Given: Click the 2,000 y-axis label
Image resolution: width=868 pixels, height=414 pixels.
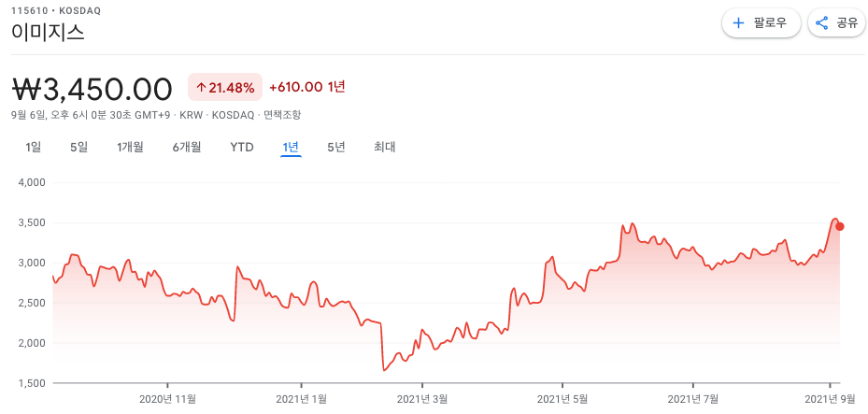Looking at the screenshot, I should 34,343.
